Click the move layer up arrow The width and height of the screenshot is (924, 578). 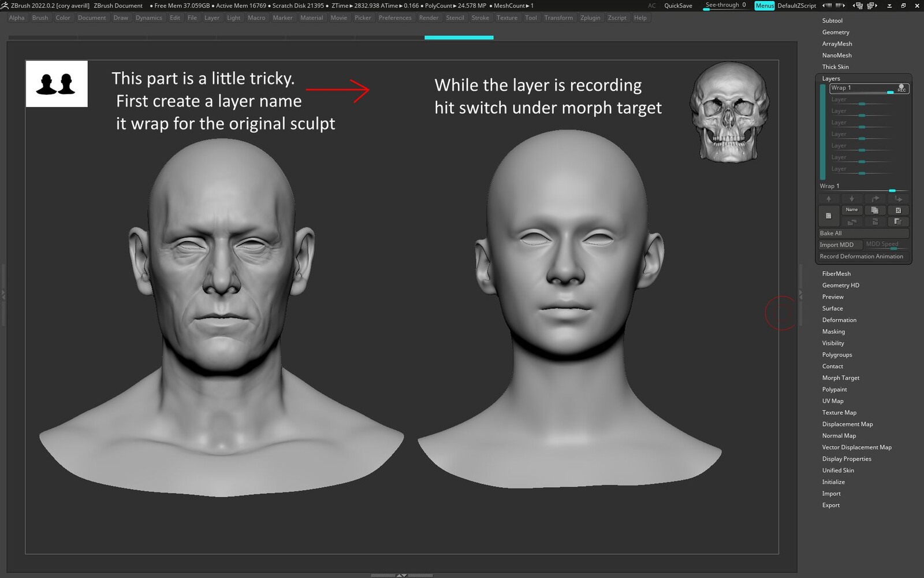(829, 199)
